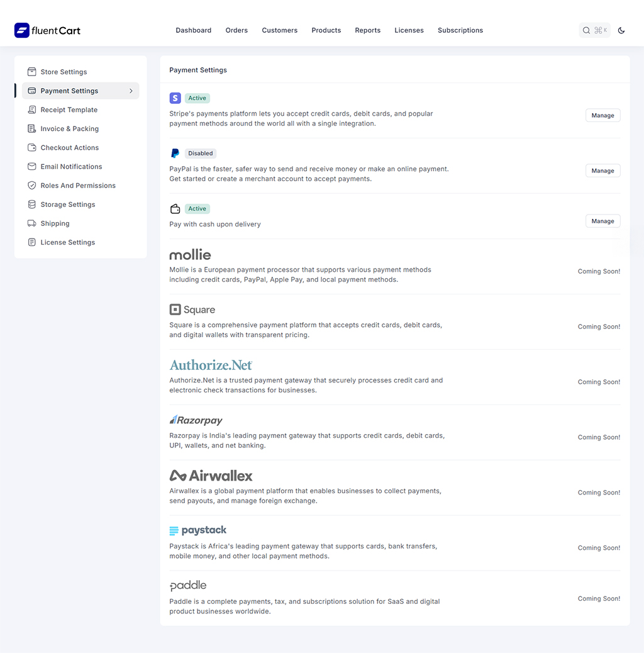Click the Authorize.Net logo
This screenshot has height=653, width=644.
click(211, 365)
